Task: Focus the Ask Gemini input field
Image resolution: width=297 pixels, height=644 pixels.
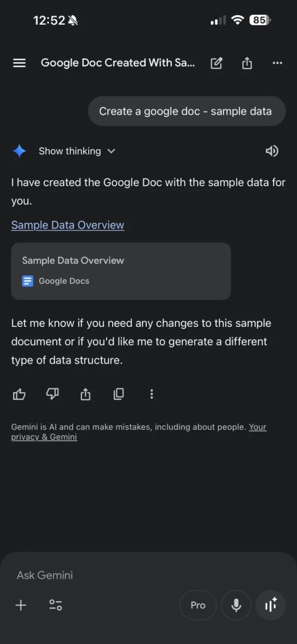Action: pyautogui.click(x=117, y=575)
